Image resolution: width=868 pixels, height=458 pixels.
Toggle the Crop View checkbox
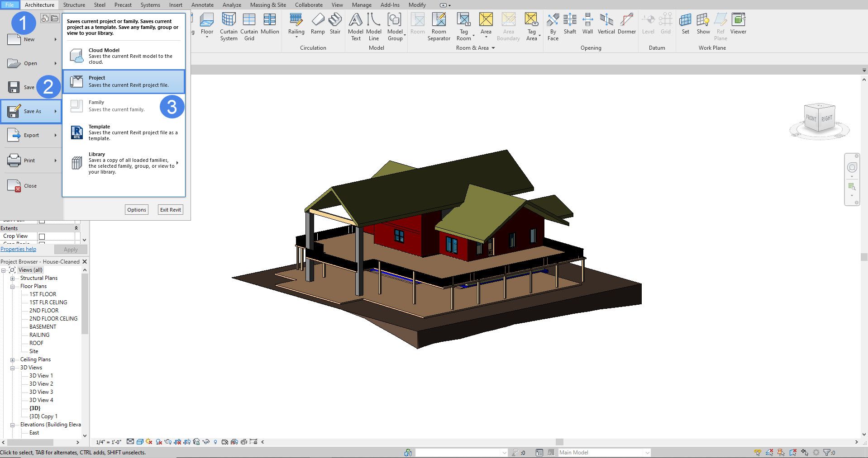pyautogui.click(x=42, y=236)
